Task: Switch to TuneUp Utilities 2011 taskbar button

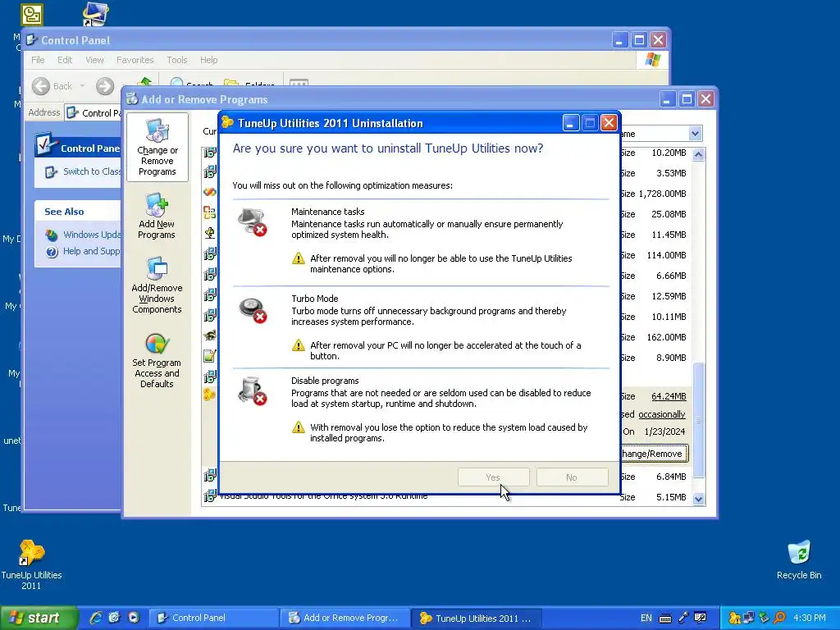Action: [477, 618]
